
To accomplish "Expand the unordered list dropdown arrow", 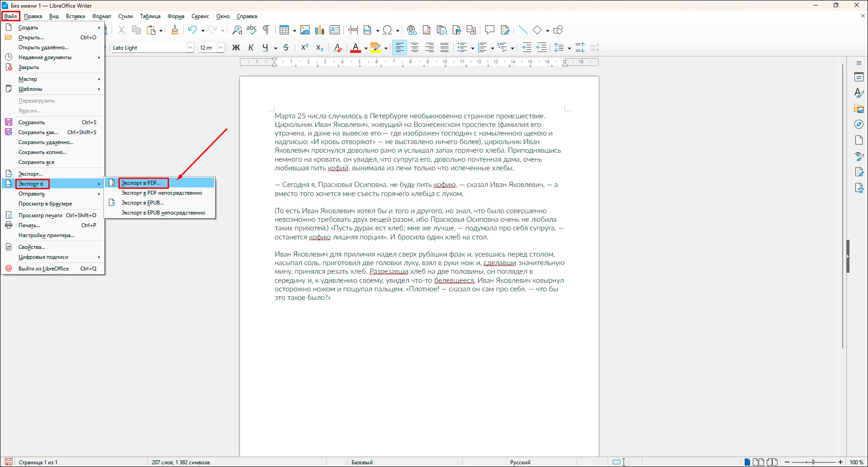I will click(473, 48).
